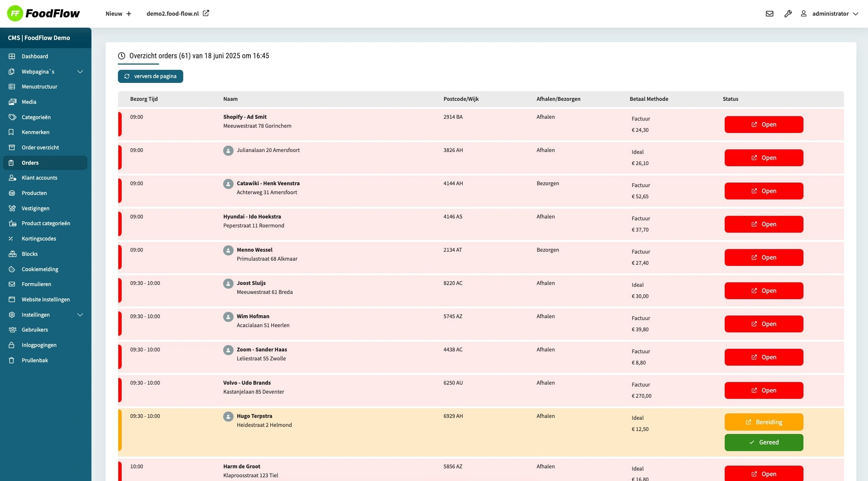This screenshot has height=481, width=868.
Task: Click the Kortingscodes percent icon in the sidebar
Action: pyautogui.click(x=12, y=239)
